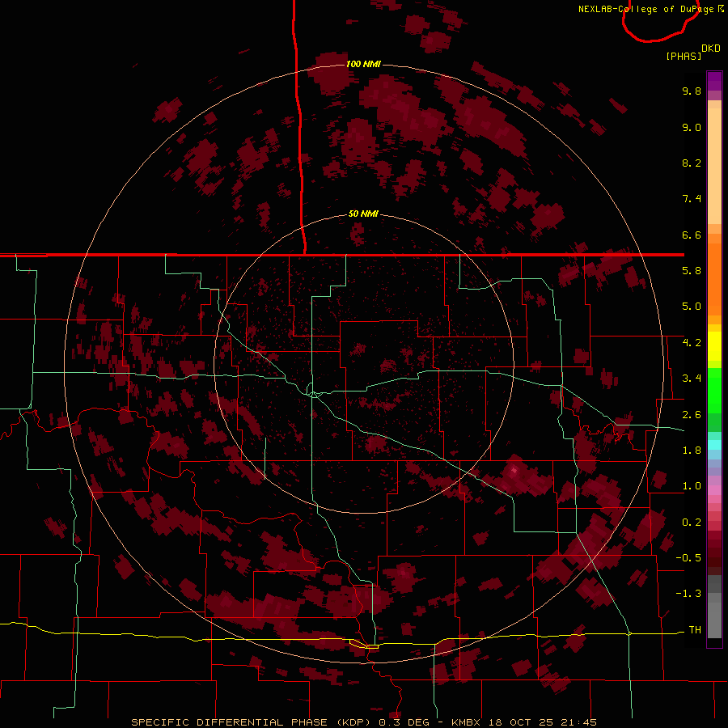
Task: Click the yellow segment of the color bar
Action: pyautogui.click(x=714, y=346)
